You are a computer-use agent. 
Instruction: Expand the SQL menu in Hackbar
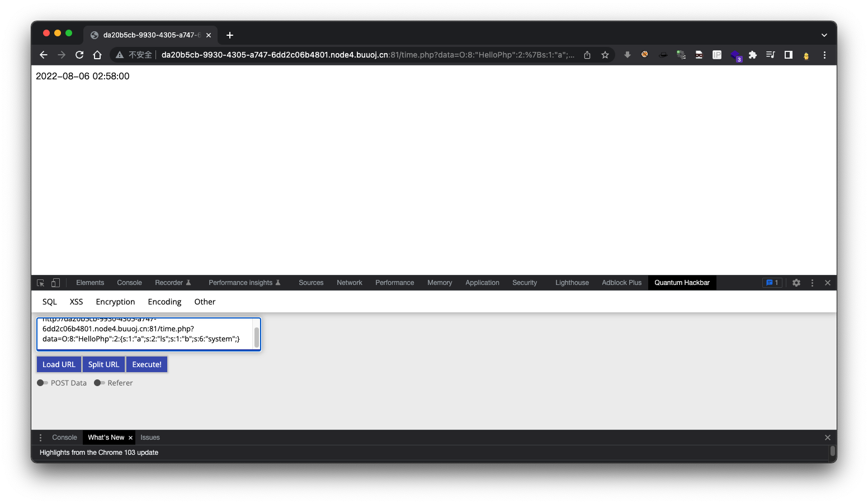tap(50, 302)
